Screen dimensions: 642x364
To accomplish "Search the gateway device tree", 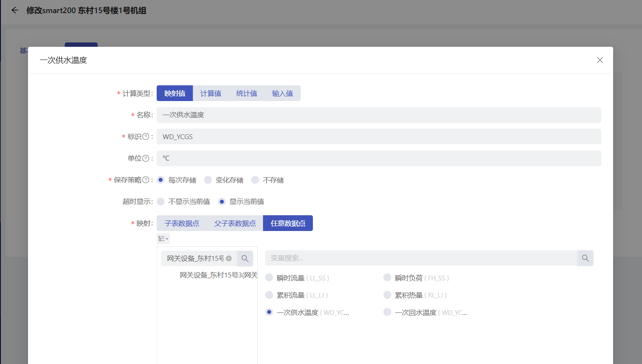I will (x=245, y=259).
